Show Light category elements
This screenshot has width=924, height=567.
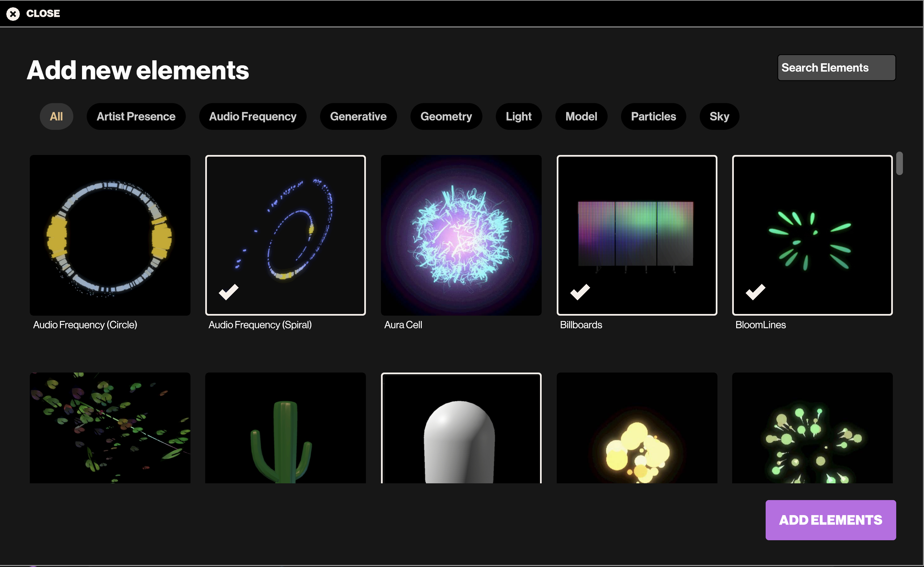518,116
